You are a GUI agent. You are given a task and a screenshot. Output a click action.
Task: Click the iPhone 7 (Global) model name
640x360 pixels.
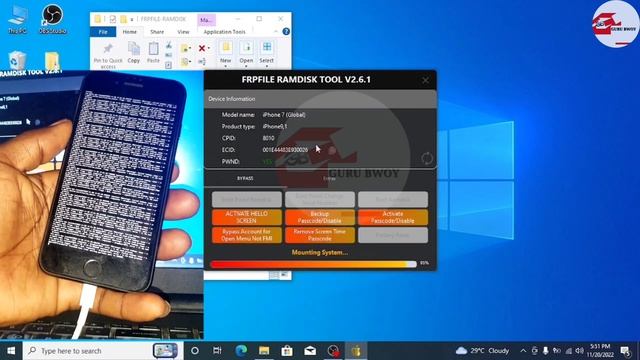click(284, 115)
